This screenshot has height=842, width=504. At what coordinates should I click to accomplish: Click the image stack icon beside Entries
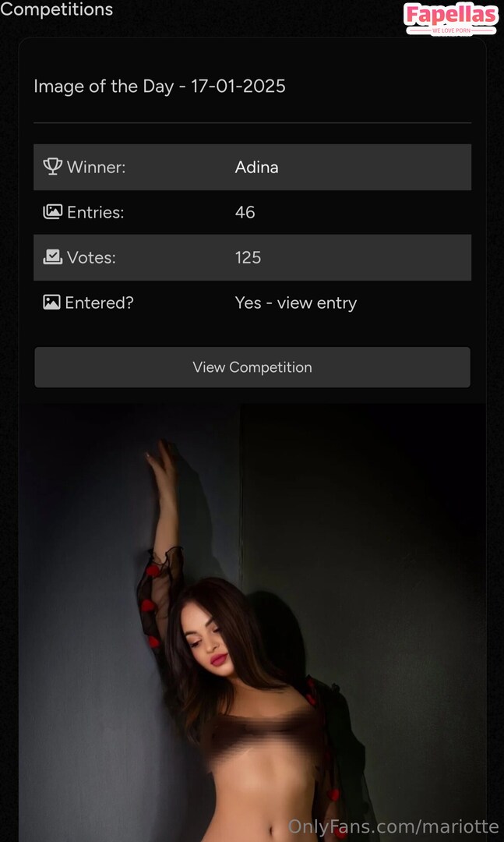52,211
